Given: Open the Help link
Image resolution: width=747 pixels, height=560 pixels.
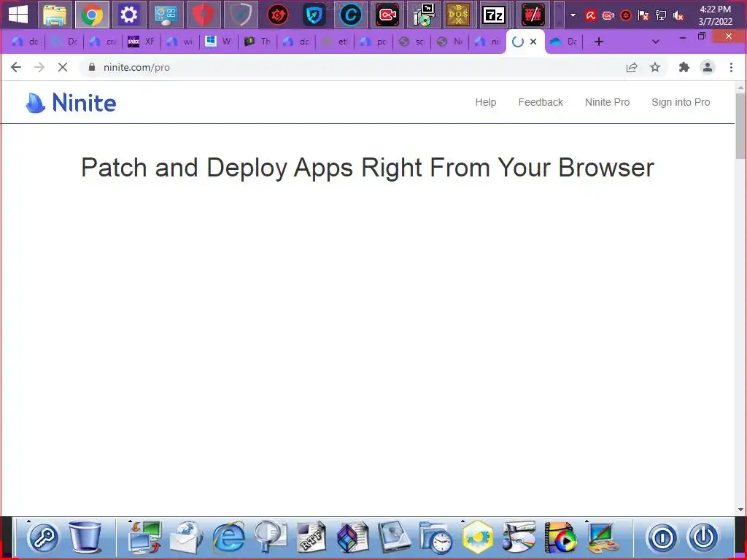Looking at the screenshot, I should 485,102.
